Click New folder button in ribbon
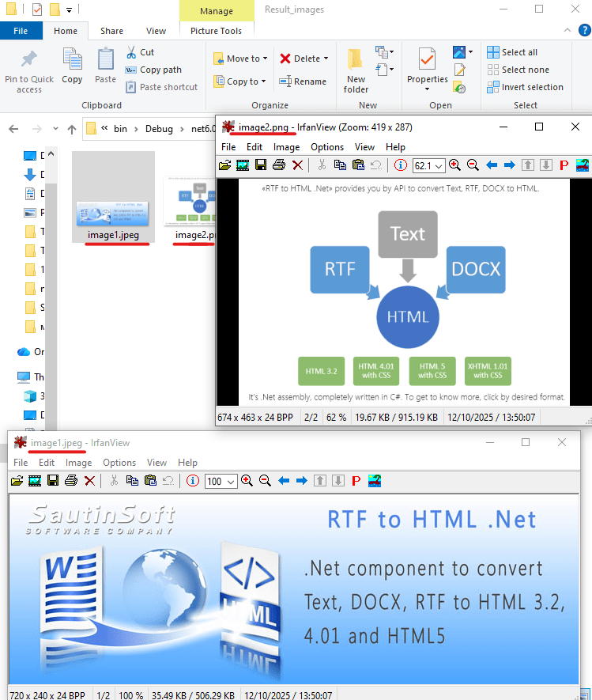 [356, 71]
